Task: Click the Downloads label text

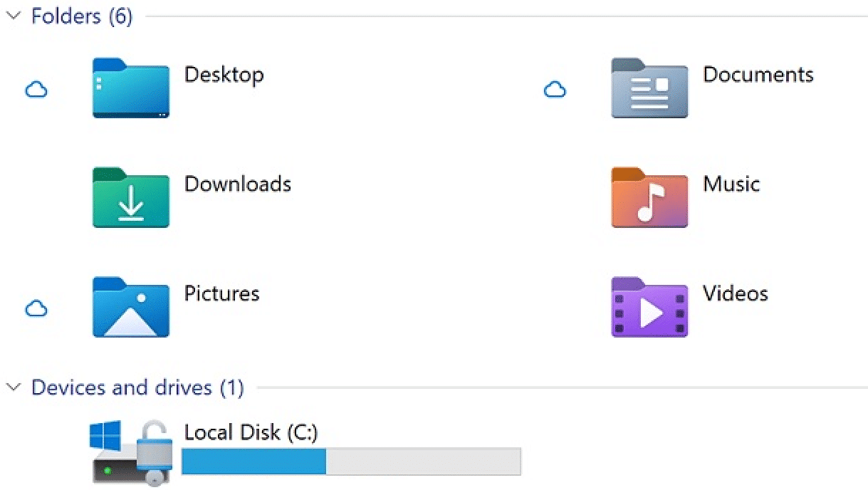Action: [238, 184]
